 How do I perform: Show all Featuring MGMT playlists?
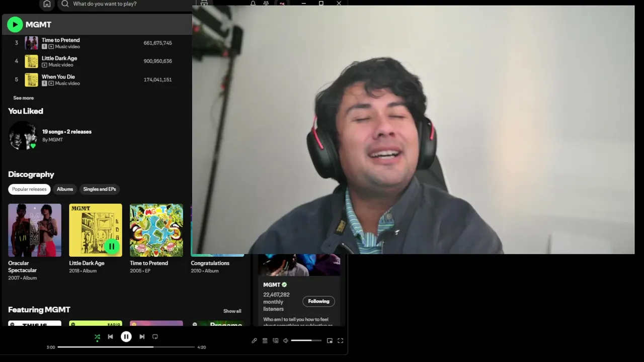(232, 311)
